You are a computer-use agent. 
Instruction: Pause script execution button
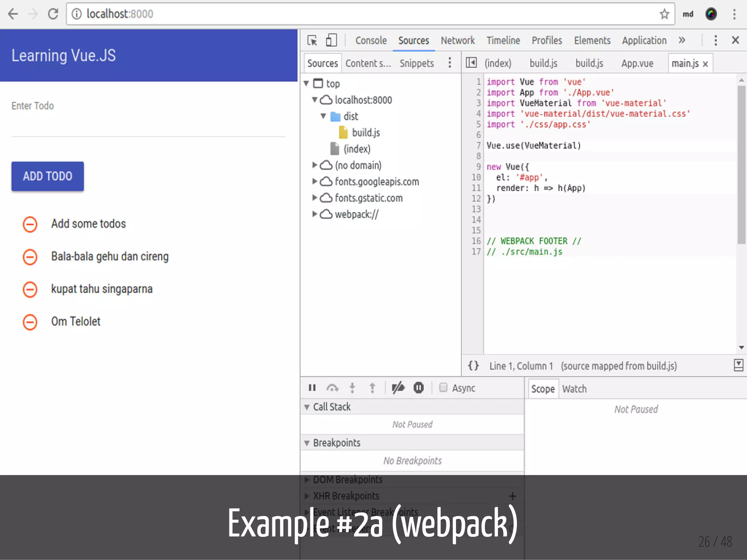pyautogui.click(x=312, y=388)
